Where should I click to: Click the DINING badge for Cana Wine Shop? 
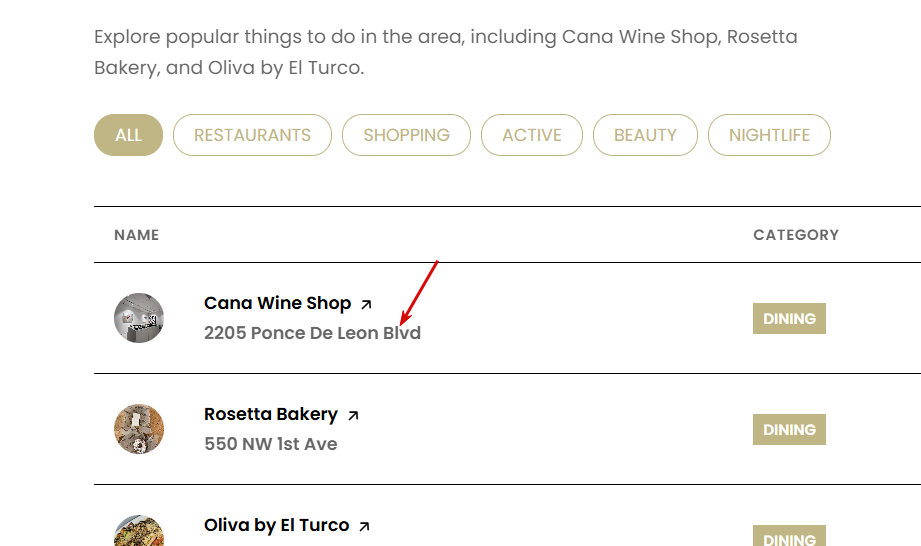[789, 319]
